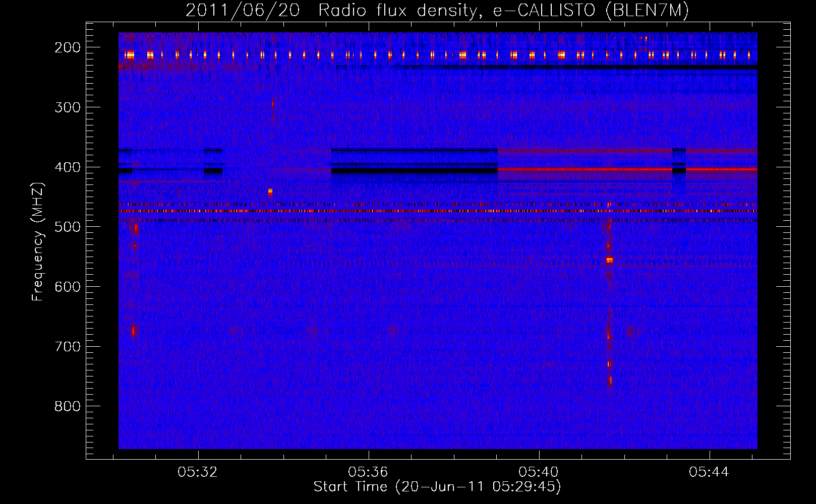
Task: Click the red burst spot near 675 MHz at 05:30
Action: (x=134, y=331)
